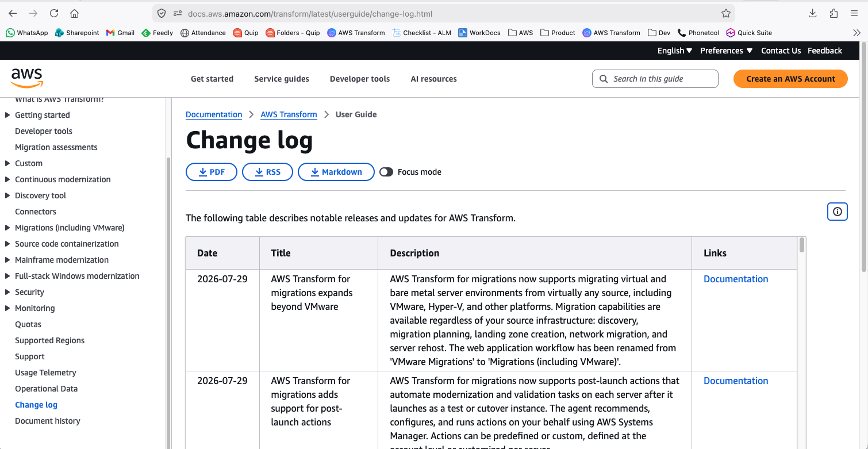Subscribe via the RSS button

[x=267, y=172]
